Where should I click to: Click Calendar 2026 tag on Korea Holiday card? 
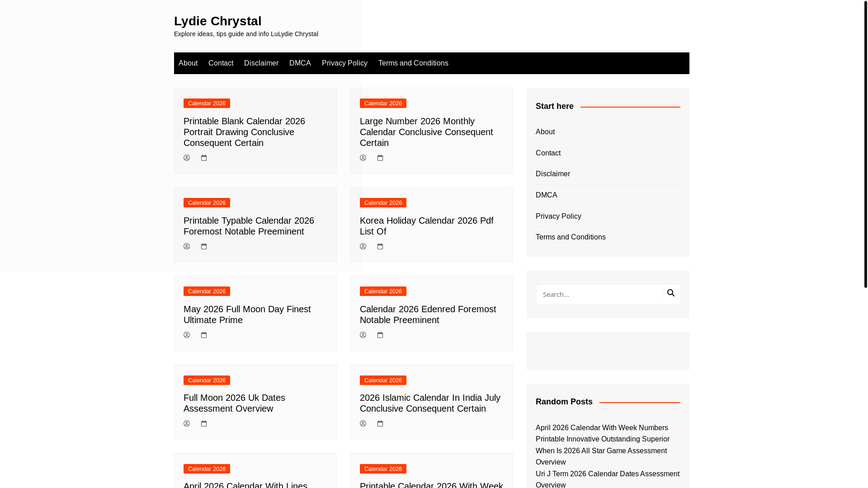pos(383,203)
